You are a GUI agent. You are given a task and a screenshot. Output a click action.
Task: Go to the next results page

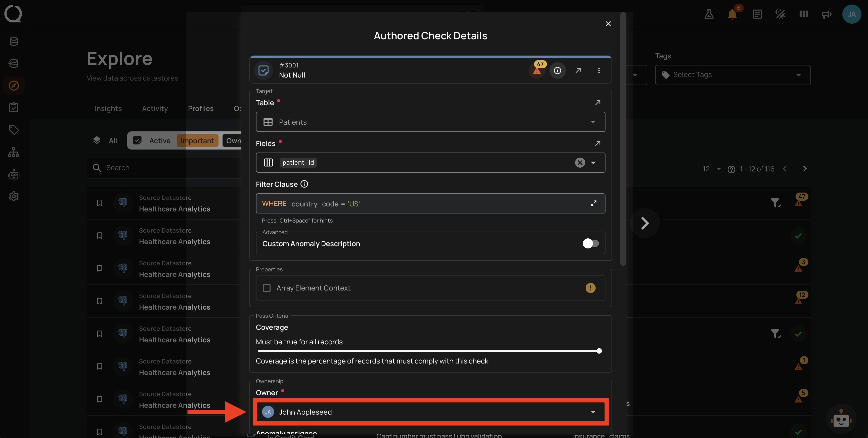tap(805, 169)
